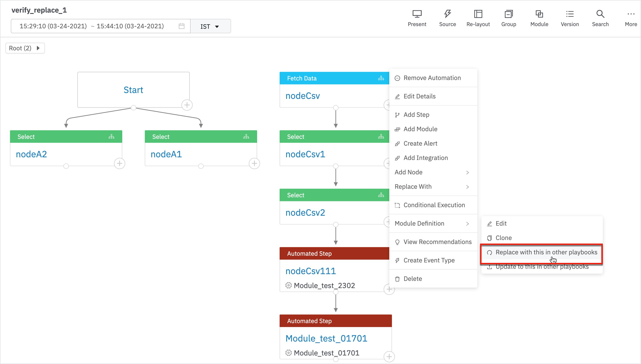Expand the Add Node submenu

433,172
